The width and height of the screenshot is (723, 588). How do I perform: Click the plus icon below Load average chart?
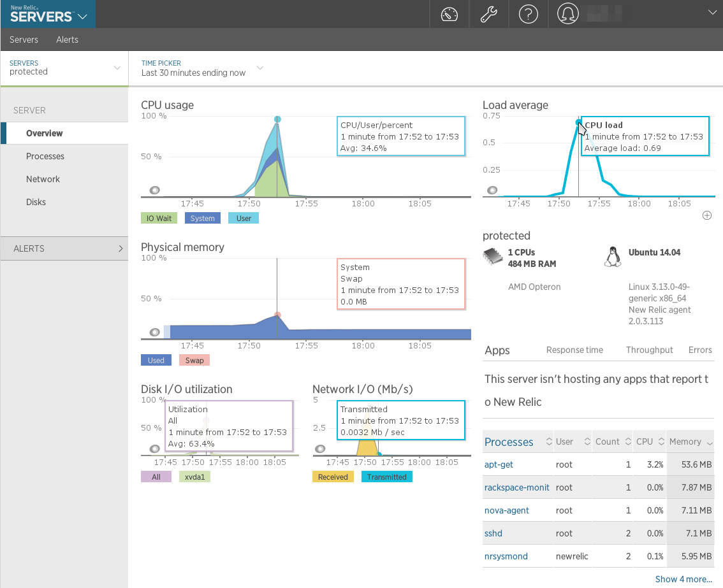[707, 215]
